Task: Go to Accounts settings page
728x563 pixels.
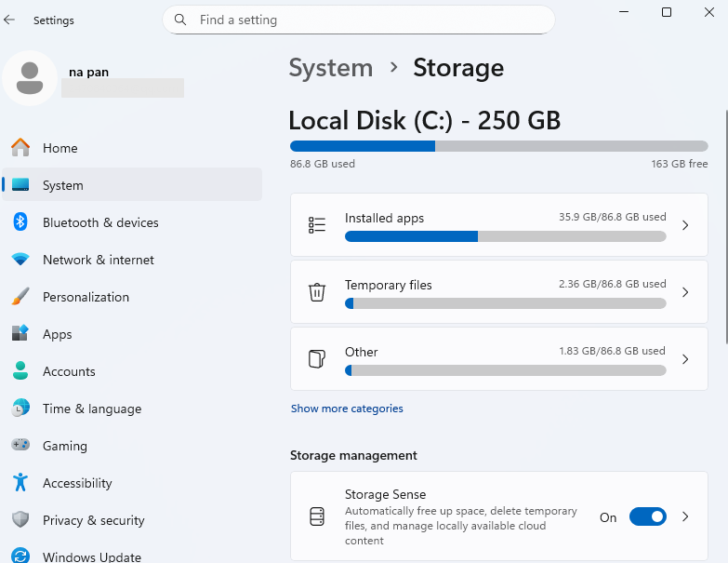Action: [69, 371]
